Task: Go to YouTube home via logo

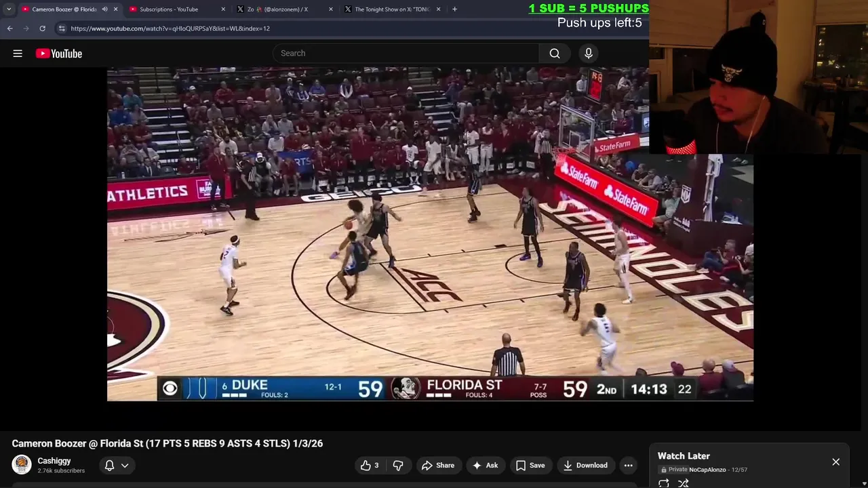Action: coord(59,54)
